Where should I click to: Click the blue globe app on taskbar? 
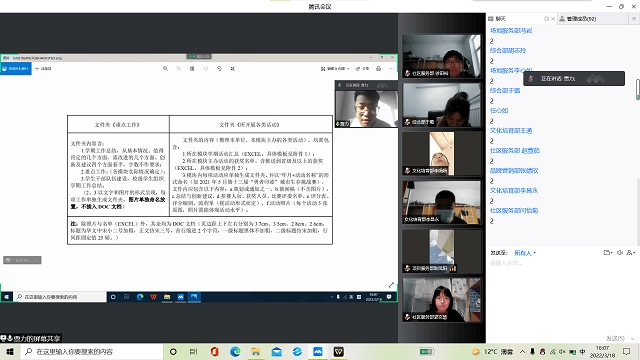[297, 351]
